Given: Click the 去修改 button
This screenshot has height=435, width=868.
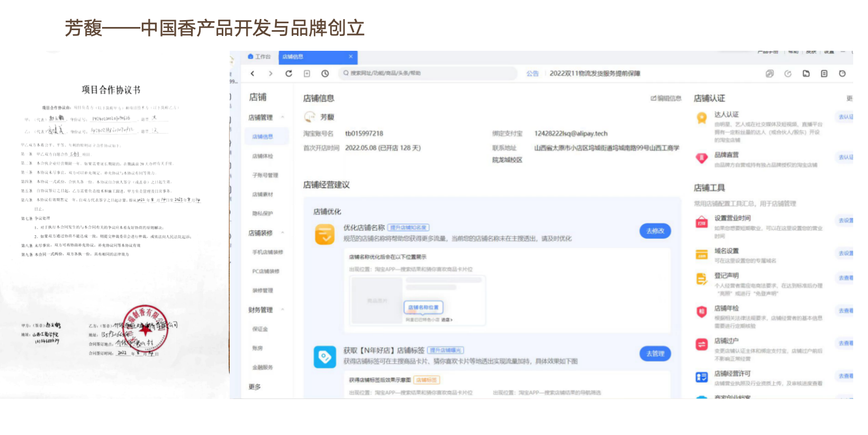Looking at the screenshot, I should pyautogui.click(x=655, y=231).
